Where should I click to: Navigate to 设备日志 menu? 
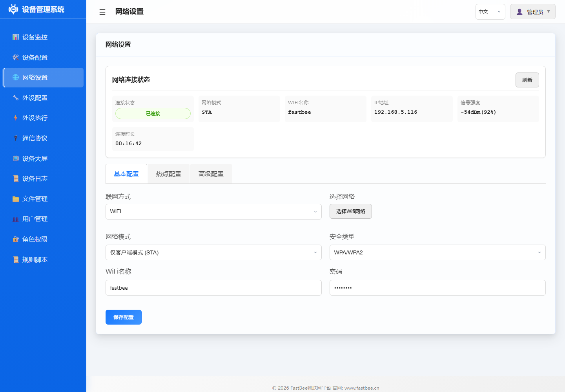(43, 179)
